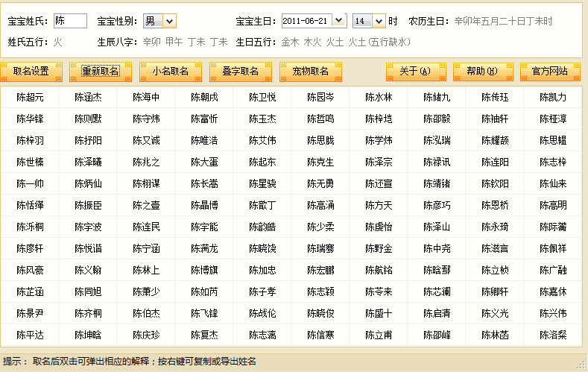
Task: Open 帮助(H) help
Action: click(x=483, y=72)
